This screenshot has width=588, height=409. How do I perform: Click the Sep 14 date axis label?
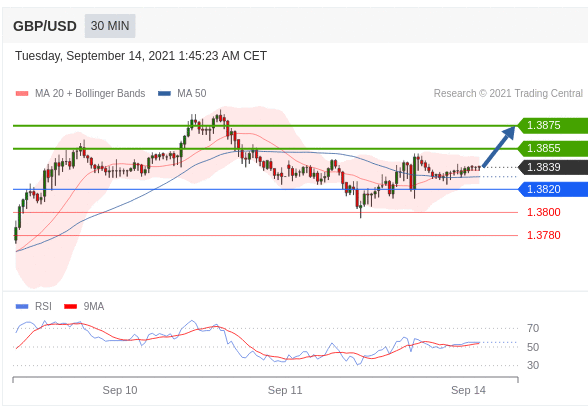coord(468,390)
